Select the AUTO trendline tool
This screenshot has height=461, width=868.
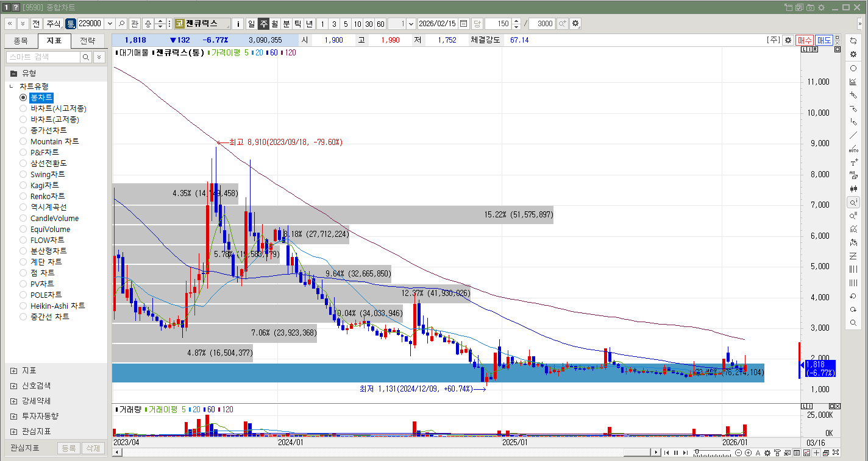[853, 149]
